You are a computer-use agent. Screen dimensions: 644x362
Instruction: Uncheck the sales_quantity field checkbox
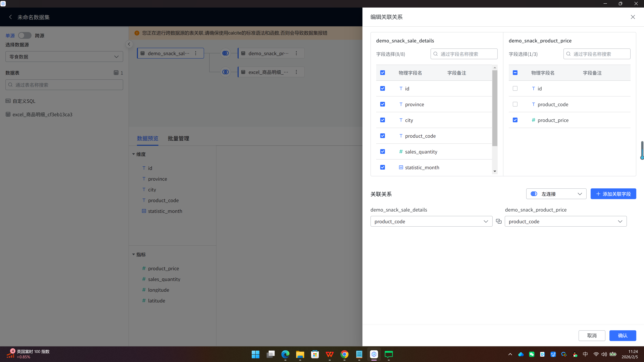[x=383, y=151]
